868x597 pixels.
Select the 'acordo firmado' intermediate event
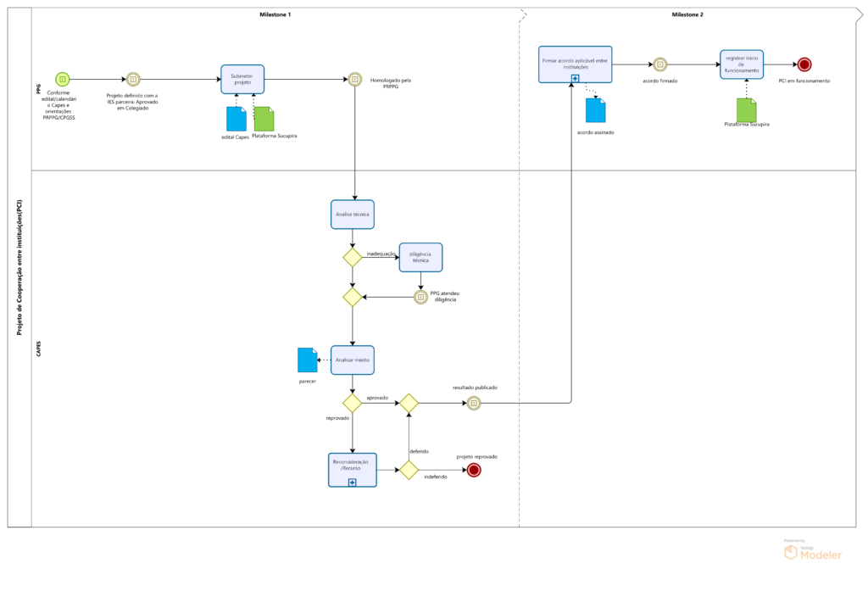point(660,64)
